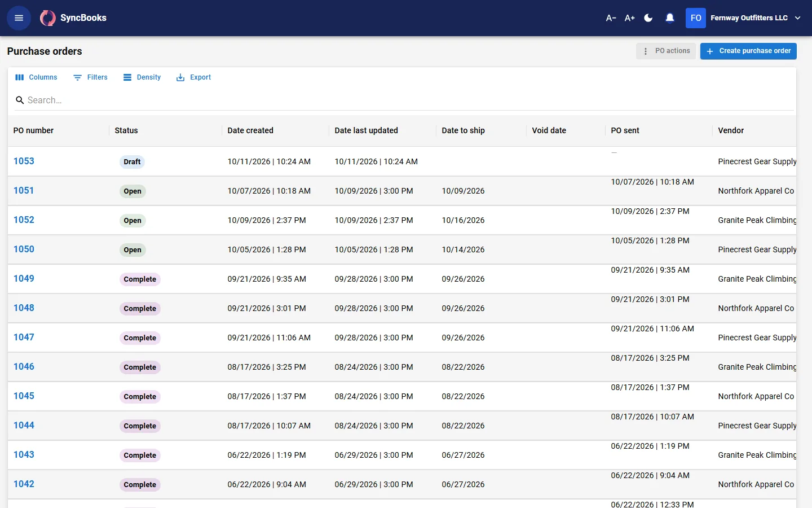
Task: Open purchase order 1053
Action: (x=24, y=161)
